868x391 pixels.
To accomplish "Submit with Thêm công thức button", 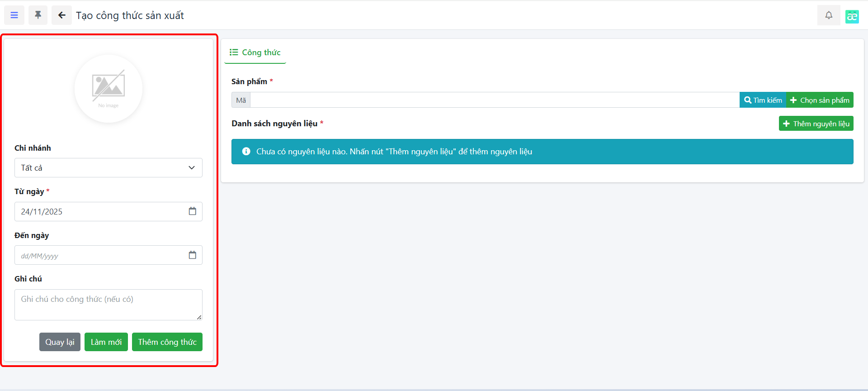I will tap(167, 342).
